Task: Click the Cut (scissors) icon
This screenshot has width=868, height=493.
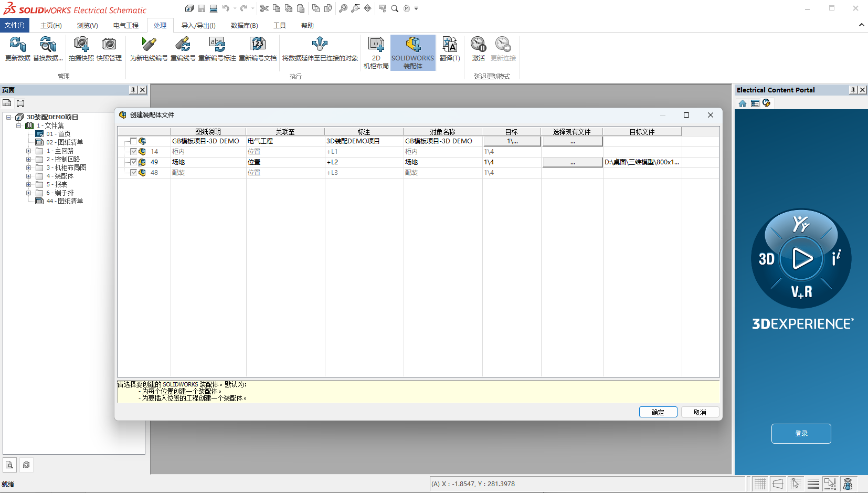Action: click(x=264, y=8)
